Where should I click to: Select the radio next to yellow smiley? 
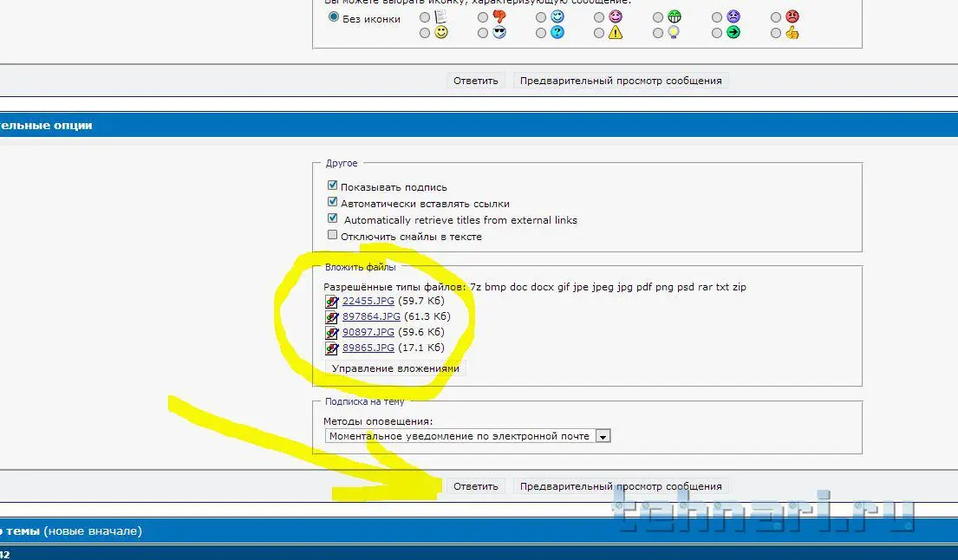(x=425, y=33)
